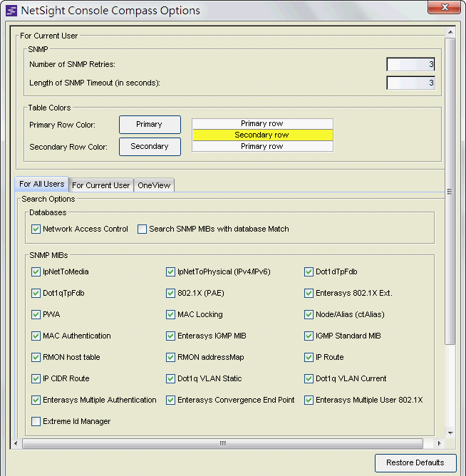Click the horizontal scrollbar right arrow
The width and height of the screenshot is (466, 476).
[439, 443]
